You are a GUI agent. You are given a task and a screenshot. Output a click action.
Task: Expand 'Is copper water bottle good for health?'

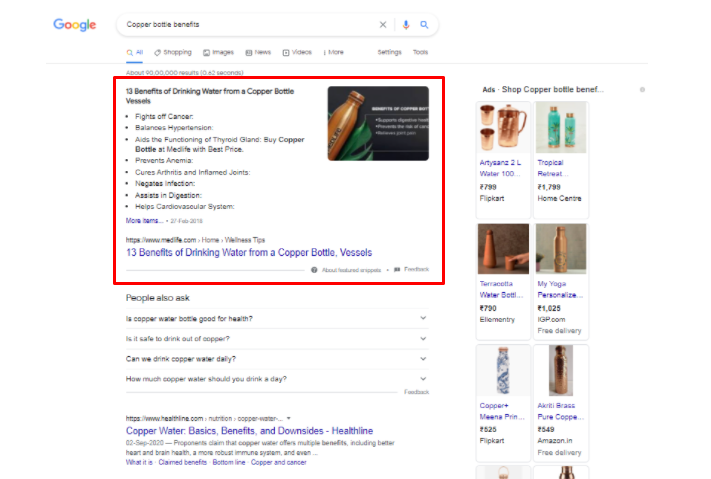[276, 318]
